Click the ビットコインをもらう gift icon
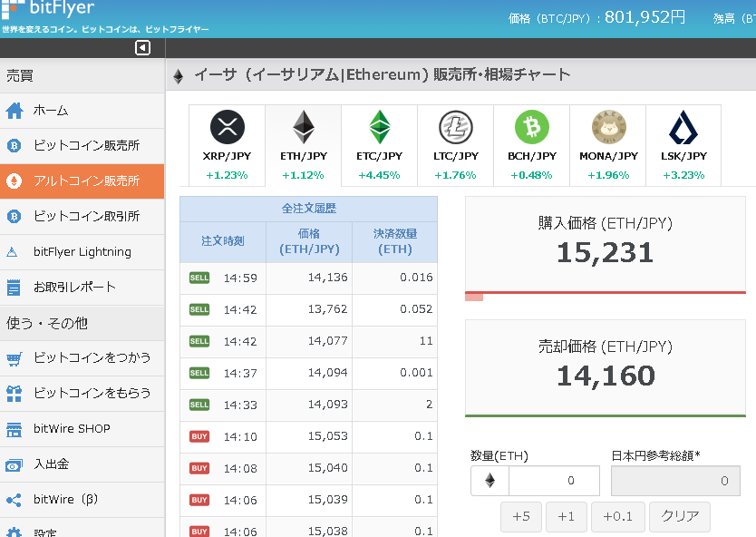 [14, 394]
